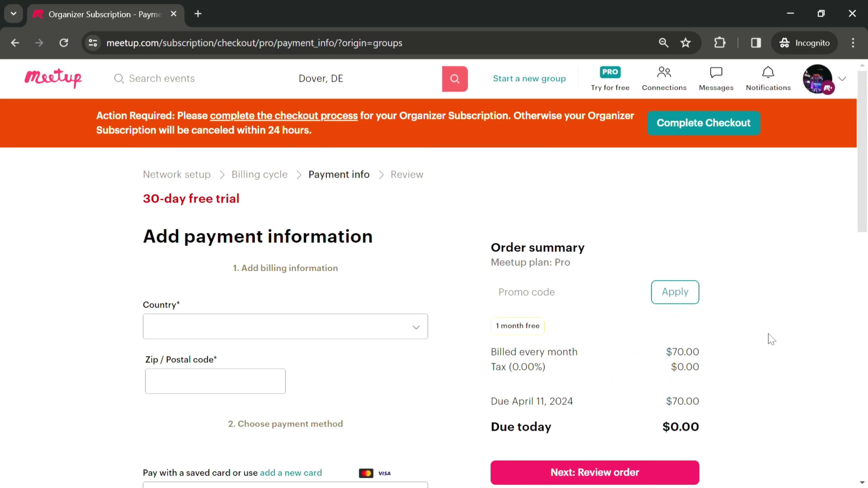Click the PRO badge icon

point(610,71)
